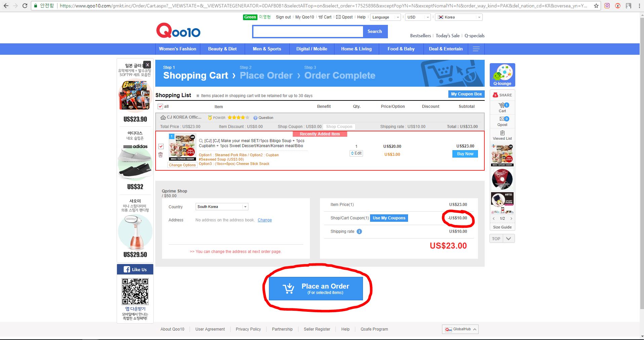Open Viewed List icon
This screenshot has height=340, width=644.
point(502,135)
